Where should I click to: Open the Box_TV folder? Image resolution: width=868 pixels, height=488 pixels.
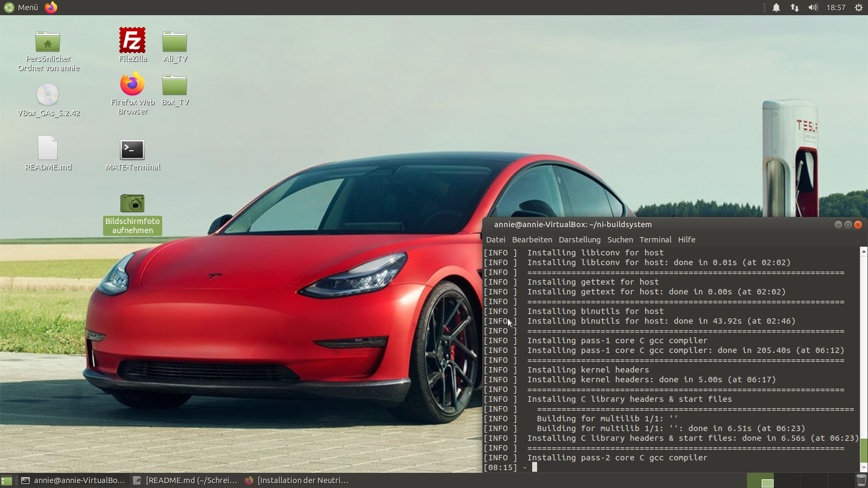tap(175, 85)
